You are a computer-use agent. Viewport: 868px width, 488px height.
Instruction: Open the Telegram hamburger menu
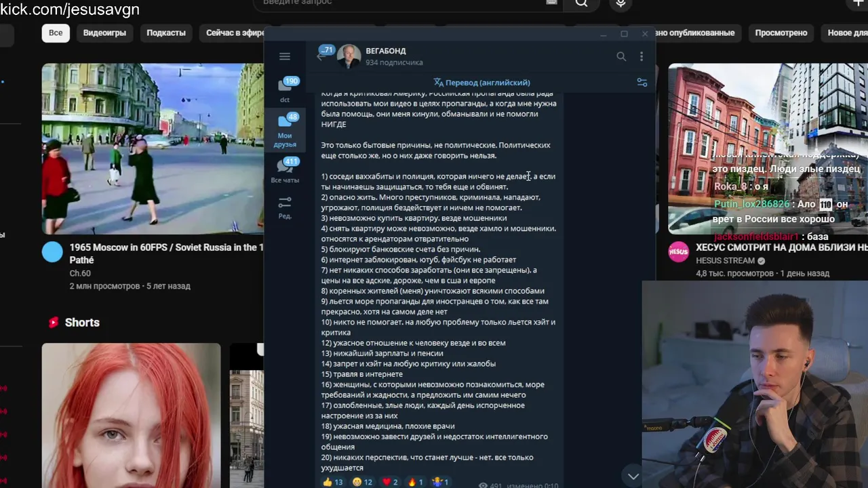285,56
